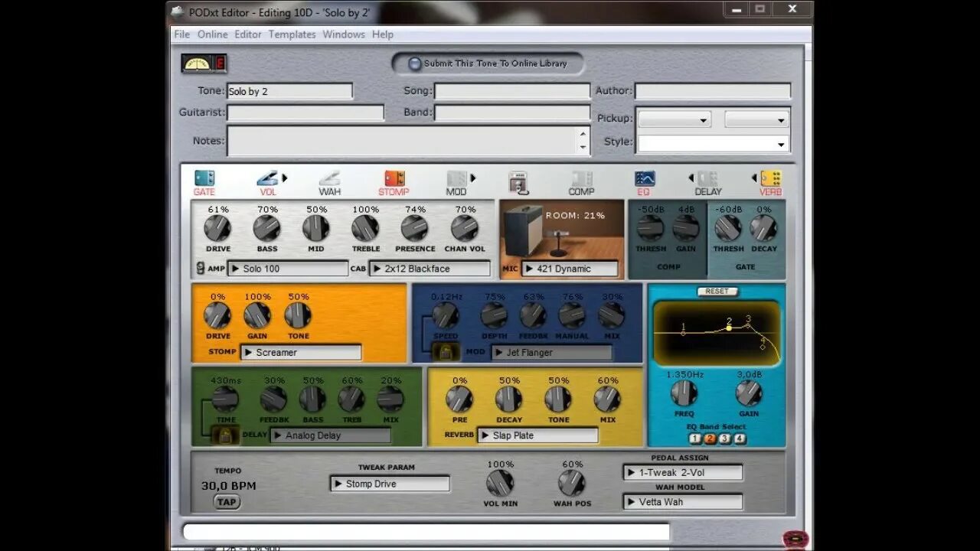Select EQ band 4

(740, 439)
